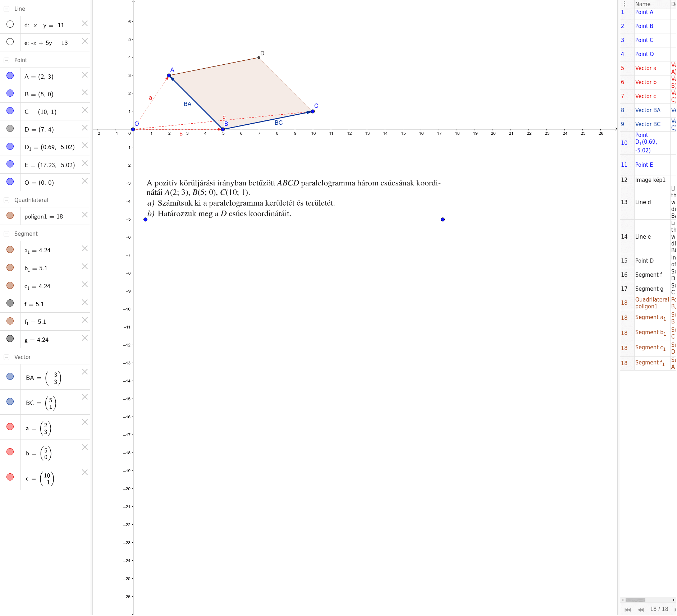The height and width of the screenshot is (616, 677).
Task: Toggle visibility of line d
Action: point(10,24)
